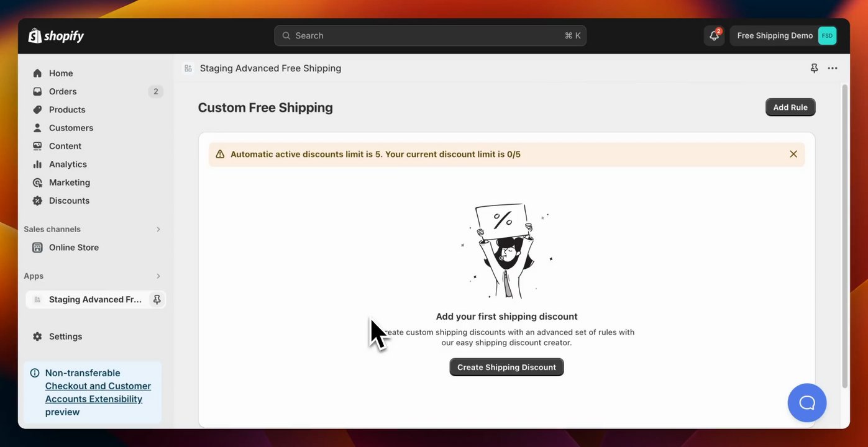Click the Shopify logo
This screenshot has width=868, height=447.
[x=56, y=36]
